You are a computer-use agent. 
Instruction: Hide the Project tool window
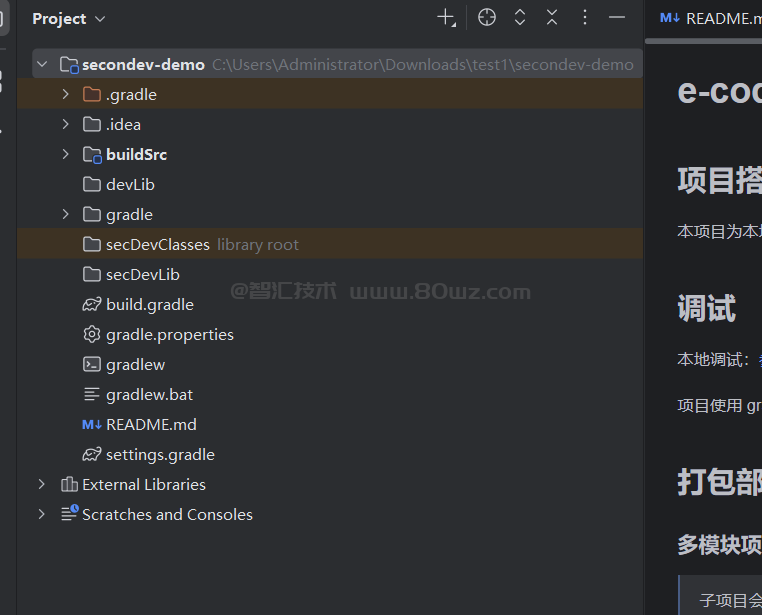point(617,18)
